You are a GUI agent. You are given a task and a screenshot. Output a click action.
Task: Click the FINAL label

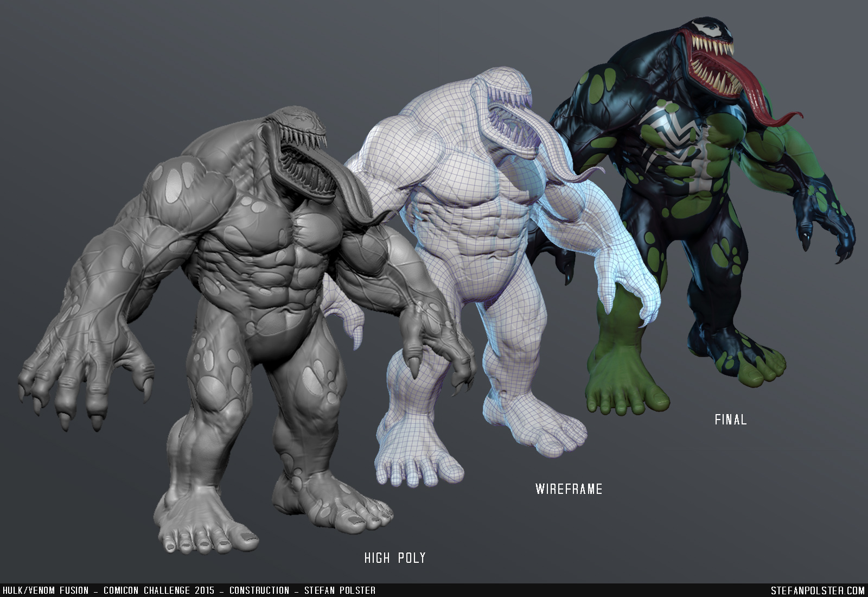(731, 419)
